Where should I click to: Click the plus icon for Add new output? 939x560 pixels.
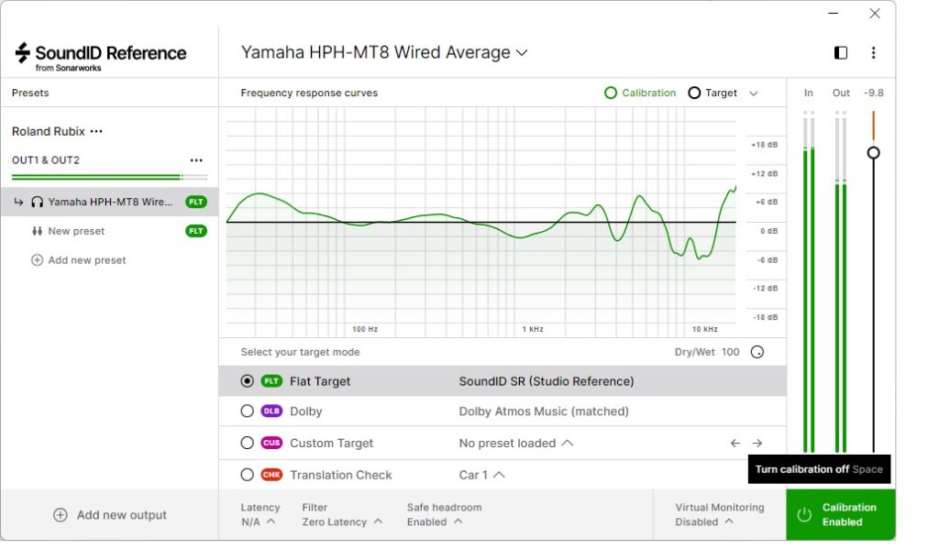click(61, 515)
